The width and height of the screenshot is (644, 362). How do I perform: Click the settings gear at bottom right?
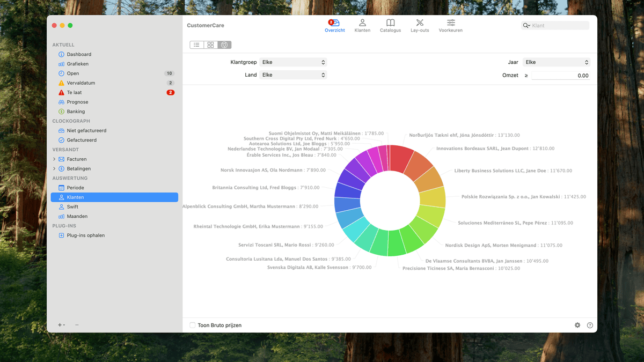tap(577, 325)
